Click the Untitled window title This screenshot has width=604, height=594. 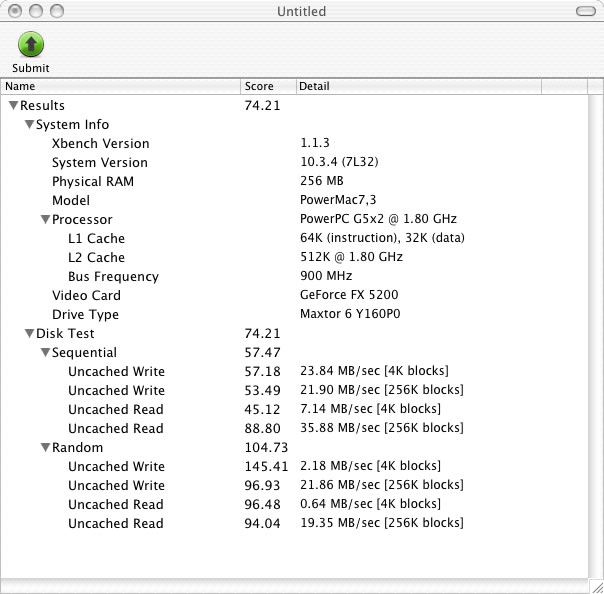click(302, 11)
